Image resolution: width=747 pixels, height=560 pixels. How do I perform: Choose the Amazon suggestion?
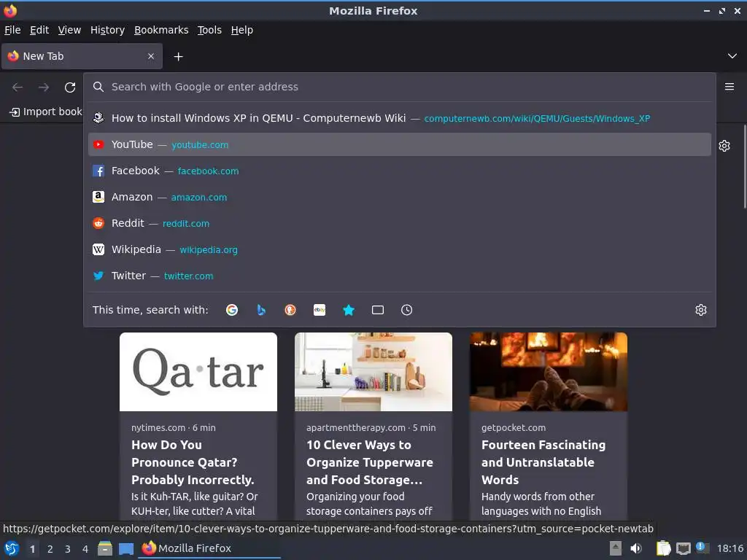(399, 197)
